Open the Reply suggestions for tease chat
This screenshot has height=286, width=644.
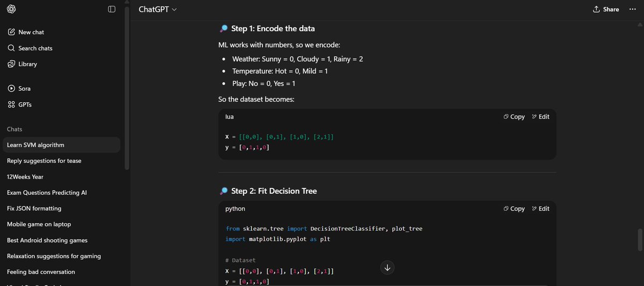62,161
